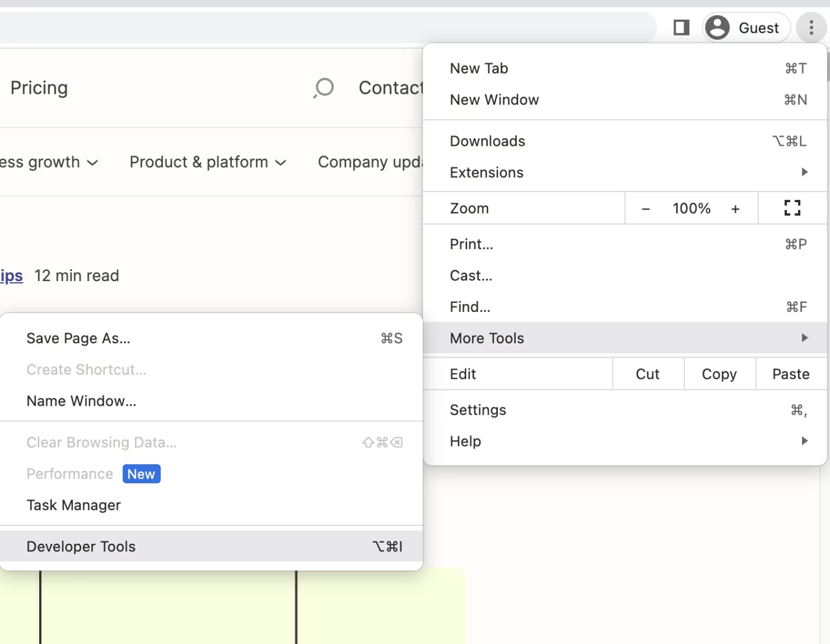Expand the Help submenu
This screenshot has width=830, height=644.
(805, 441)
